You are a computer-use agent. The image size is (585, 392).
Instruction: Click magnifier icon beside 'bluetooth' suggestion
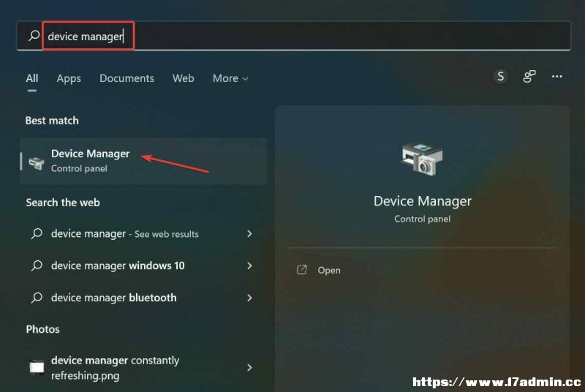37,298
